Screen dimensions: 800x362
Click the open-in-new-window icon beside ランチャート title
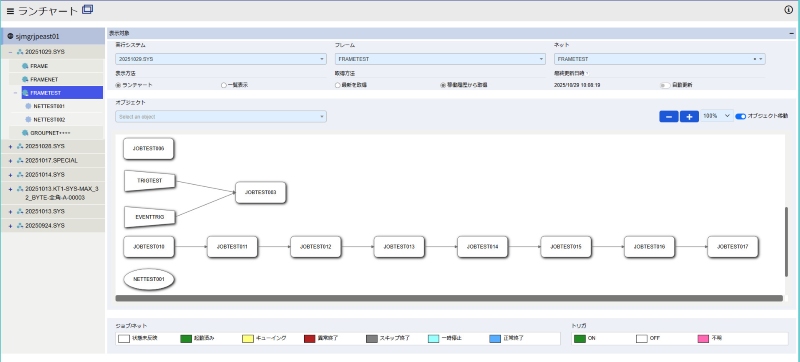click(87, 9)
